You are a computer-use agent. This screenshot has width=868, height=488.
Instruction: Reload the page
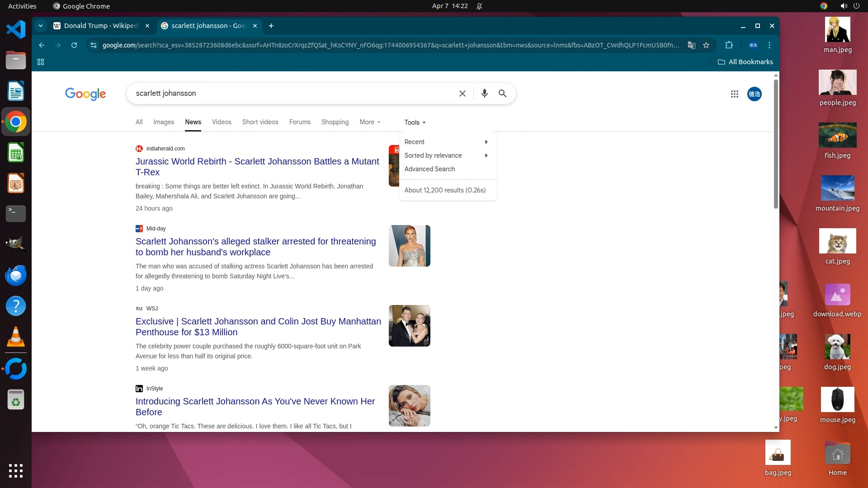click(x=74, y=45)
